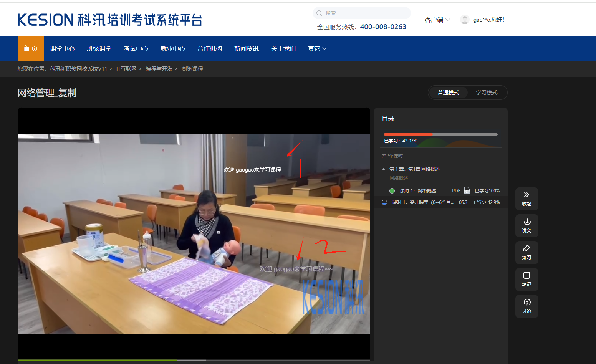Click hotline number 400-008-0263
This screenshot has width=596, height=364.
coord(383,27)
